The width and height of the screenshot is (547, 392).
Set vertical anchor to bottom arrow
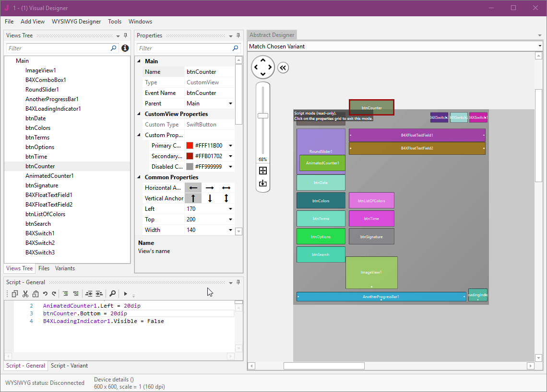coord(210,198)
